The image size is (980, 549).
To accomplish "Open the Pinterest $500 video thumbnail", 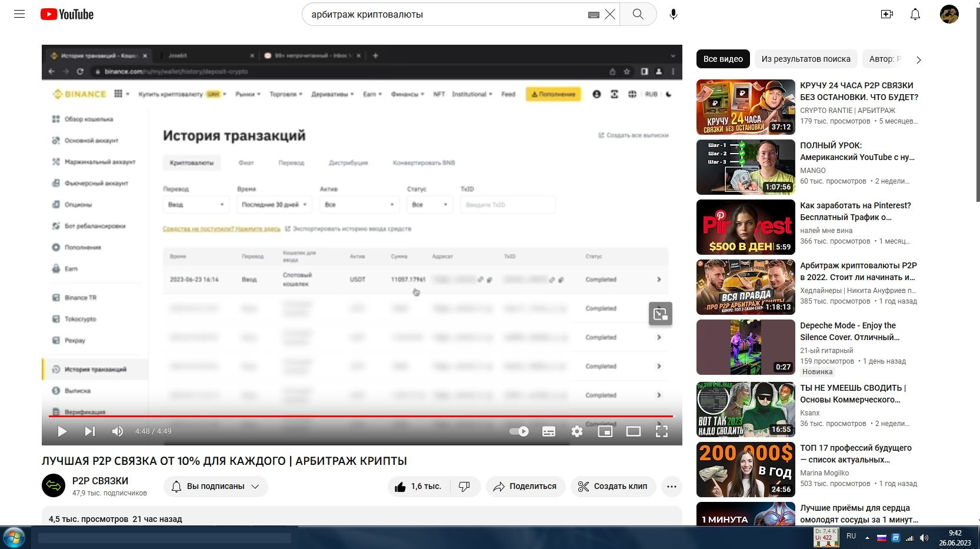I will (x=746, y=227).
